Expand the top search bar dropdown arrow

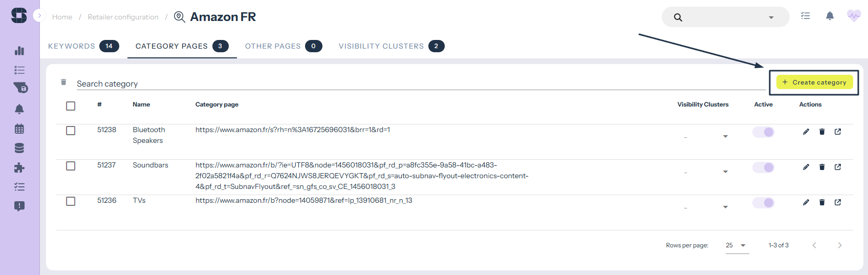point(771,17)
